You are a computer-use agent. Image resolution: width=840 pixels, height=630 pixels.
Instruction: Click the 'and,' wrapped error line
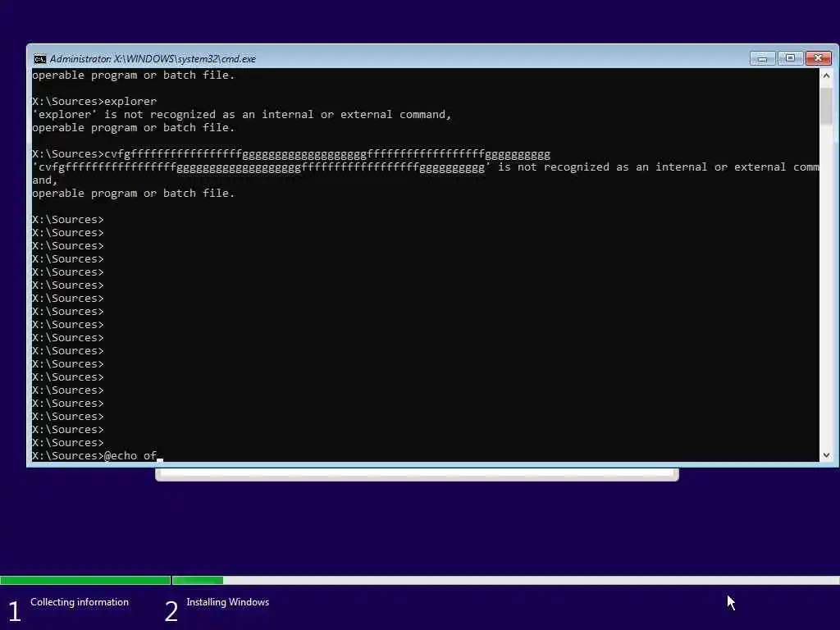coord(44,180)
